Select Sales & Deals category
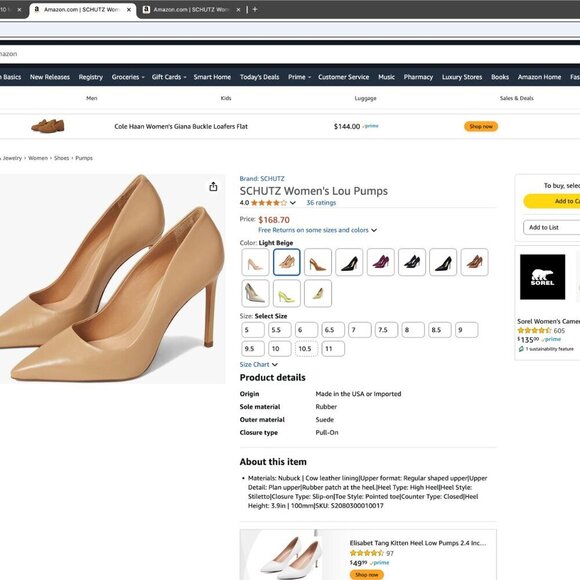Viewport: 580px width, 580px height. coord(516,98)
